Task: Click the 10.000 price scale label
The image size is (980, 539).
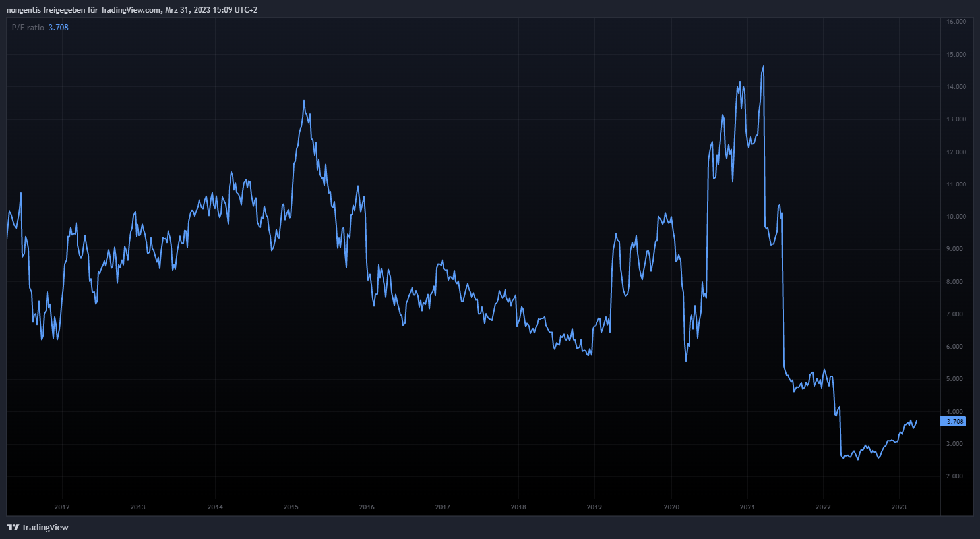Action: [956, 217]
